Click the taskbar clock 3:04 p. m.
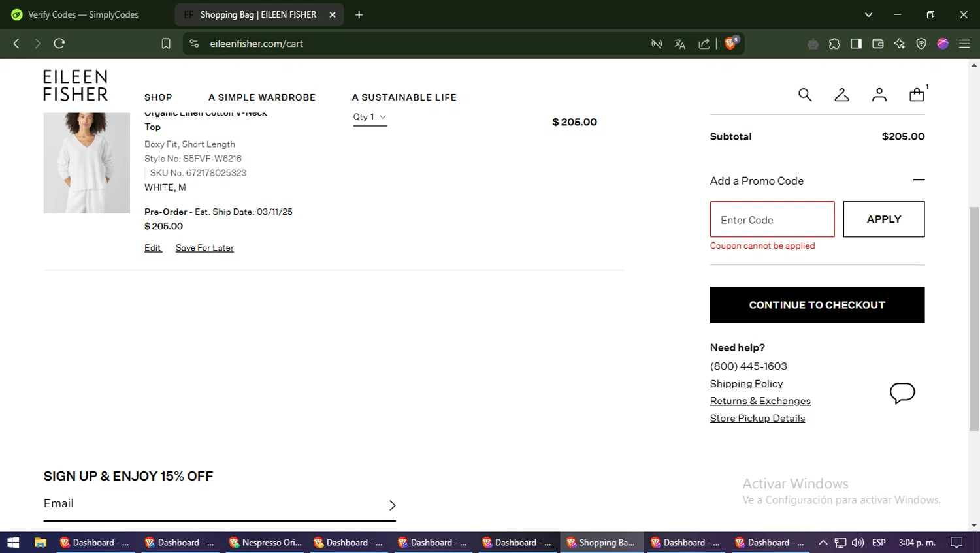Viewport: 980px width, 553px height. [917, 543]
